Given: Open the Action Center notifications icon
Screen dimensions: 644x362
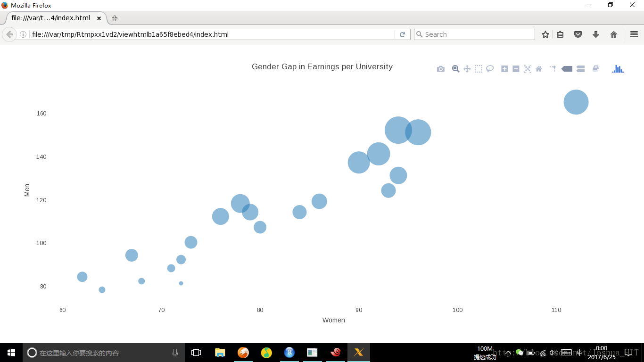Looking at the screenshot, I should (x=628, y=352).
